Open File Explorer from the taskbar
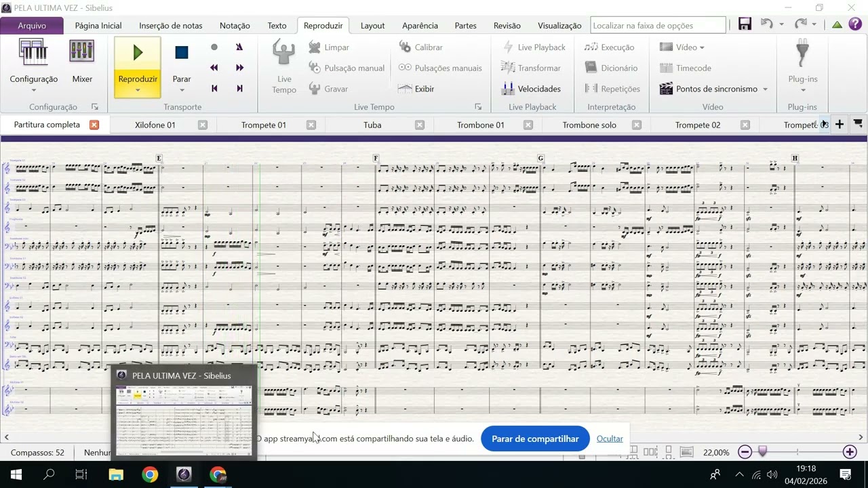Viewport: 868px width, 488px height. (116, 474)
